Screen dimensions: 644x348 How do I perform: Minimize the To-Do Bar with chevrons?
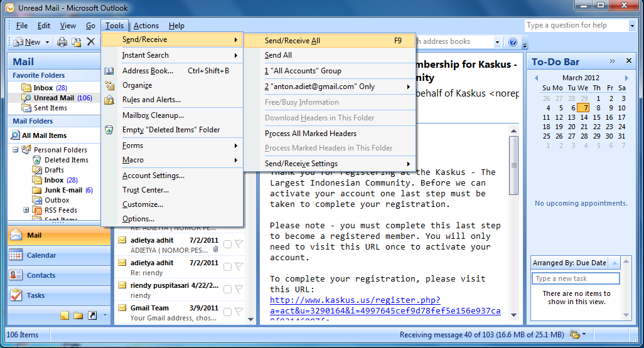[x=612, y=61]
